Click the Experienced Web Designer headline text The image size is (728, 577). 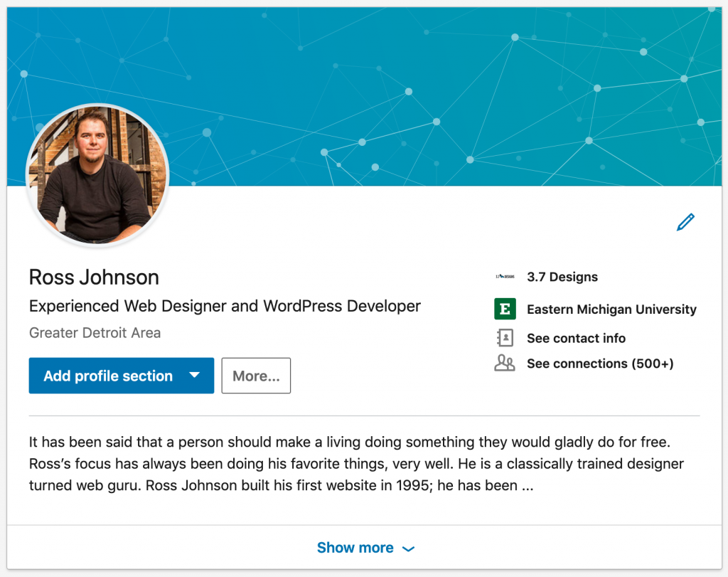[225, 307]
